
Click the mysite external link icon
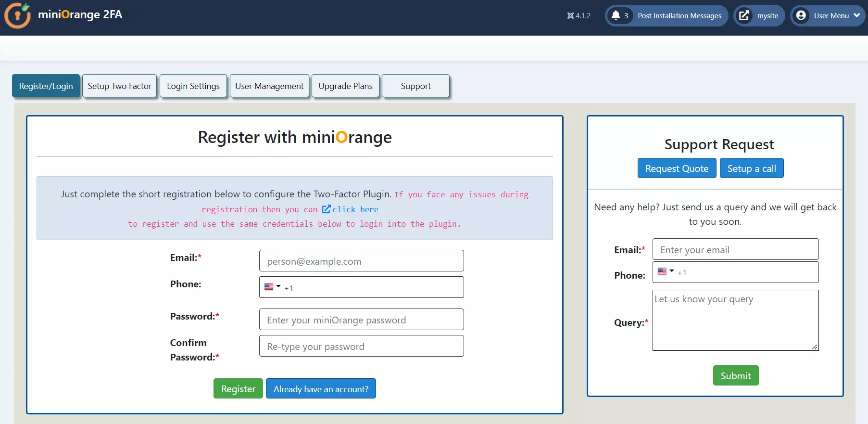pyautogui.click(x=744, y=15)
